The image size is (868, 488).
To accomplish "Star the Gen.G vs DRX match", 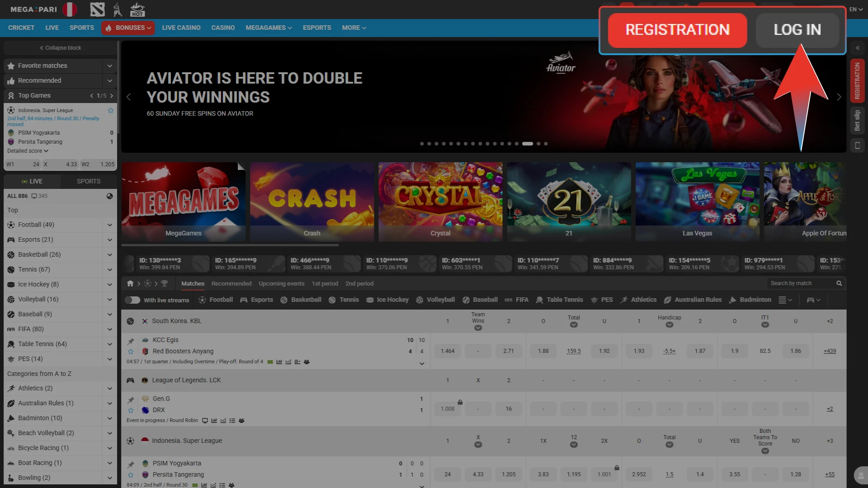I will click(131, 410).
